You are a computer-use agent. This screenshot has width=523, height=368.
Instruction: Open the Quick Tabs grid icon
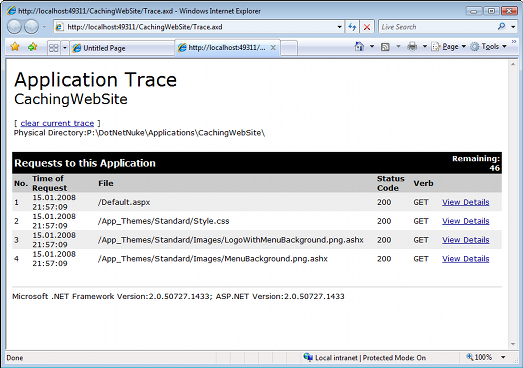point(53,48)
